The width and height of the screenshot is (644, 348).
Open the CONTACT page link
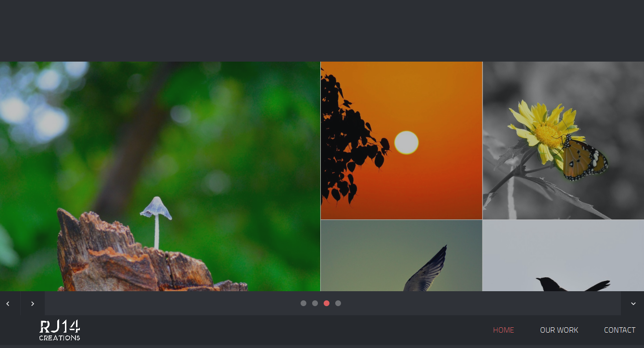pyautogui.click(x=619, y=330)
